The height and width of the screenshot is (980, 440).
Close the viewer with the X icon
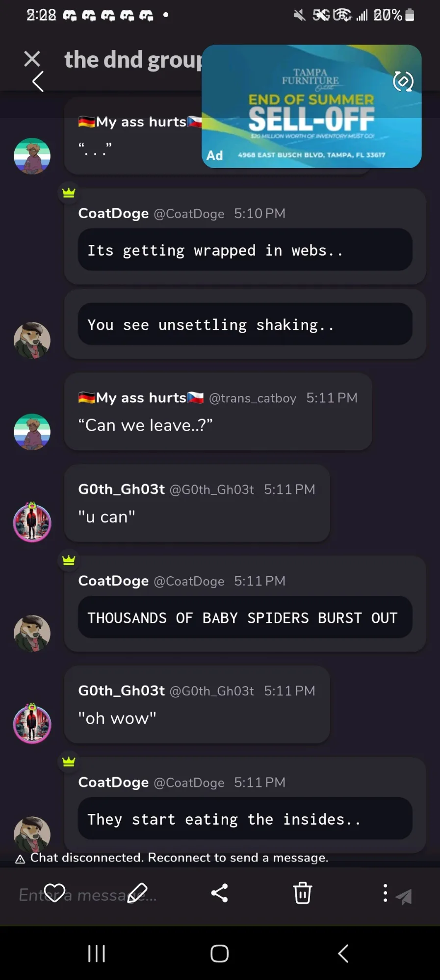32,59
